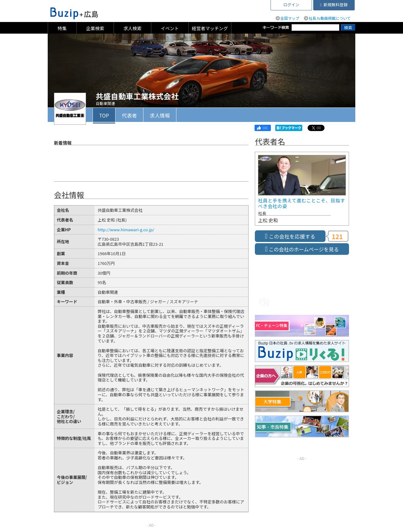
Task: Click この会社を応援する button
Action: point(290,236)
